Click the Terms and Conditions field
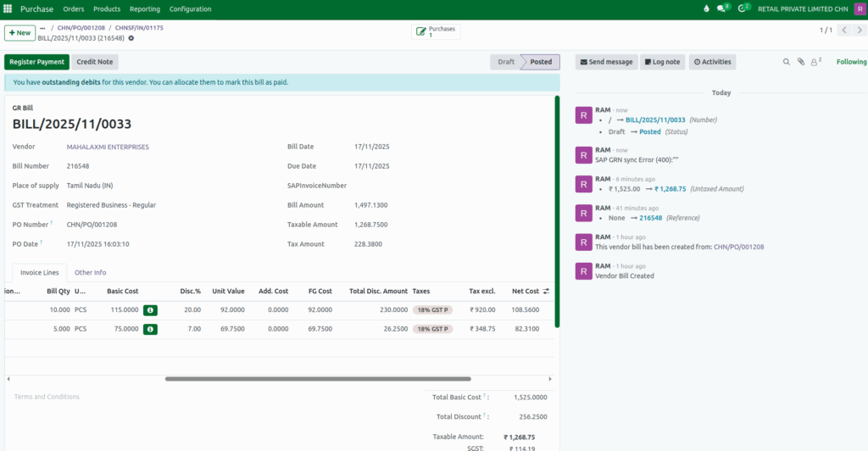 (47, 397)
